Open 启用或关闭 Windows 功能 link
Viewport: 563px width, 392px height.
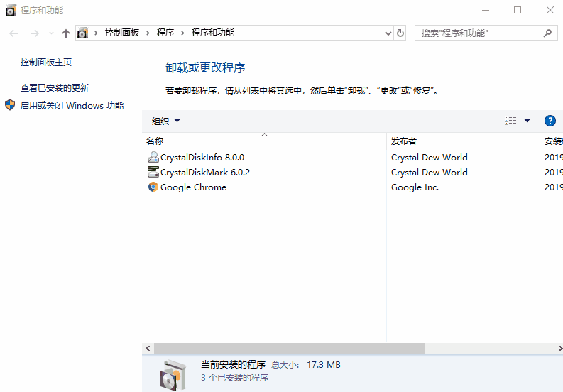pos(72,105)
